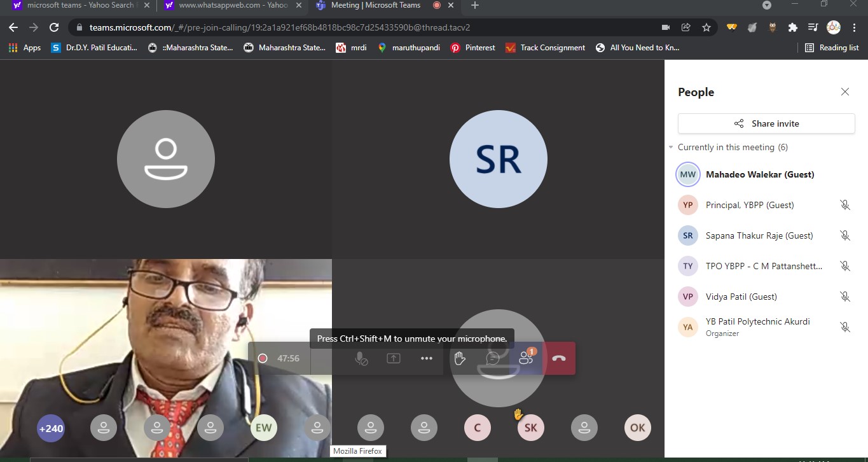Click camera permission icon in address bar
This screenshot has height=462, width=868.
(666, 27)
